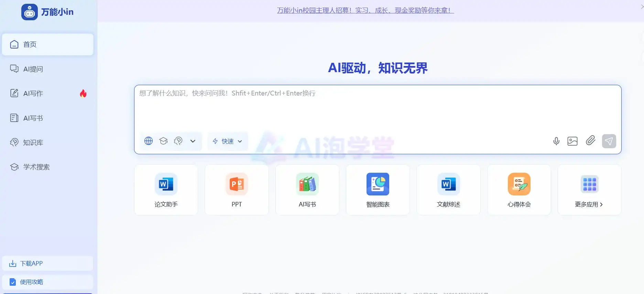
Task: Open the AI提问 section
Action: (48, 69)
